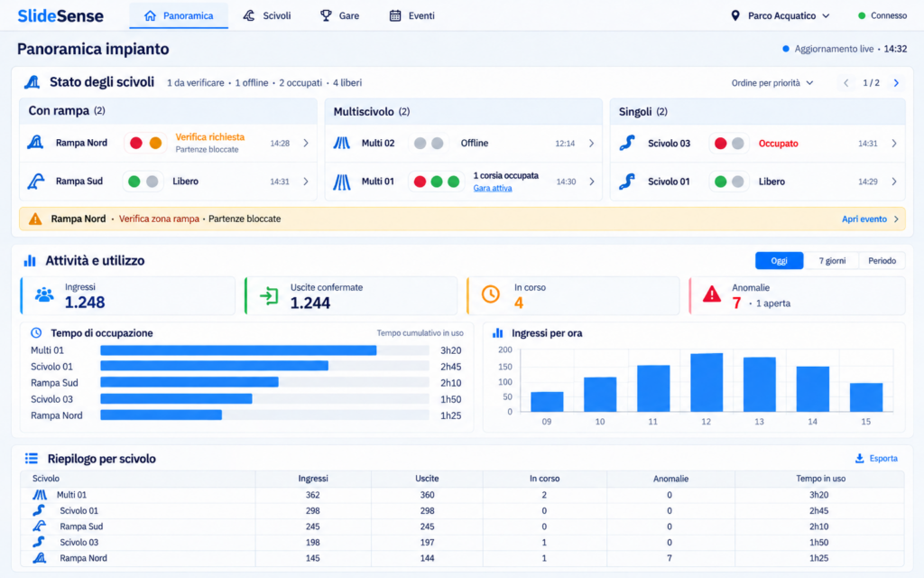
Task: Click the slide icon beside Scivoli
Action: click(249, 16)
